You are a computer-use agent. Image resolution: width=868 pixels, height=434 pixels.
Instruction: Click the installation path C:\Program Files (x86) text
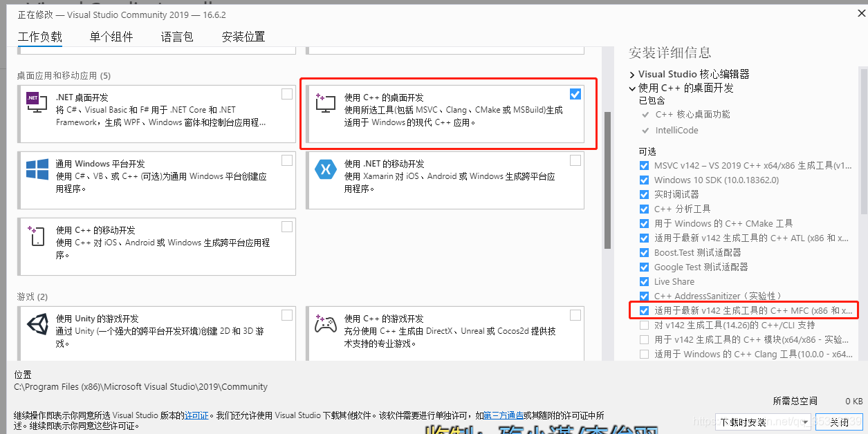point(140,387)
